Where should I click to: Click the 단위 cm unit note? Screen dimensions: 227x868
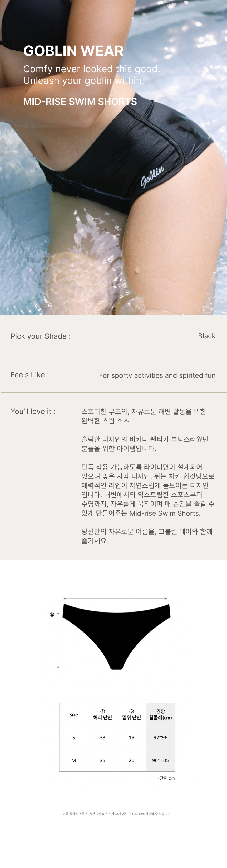[166, 778]
